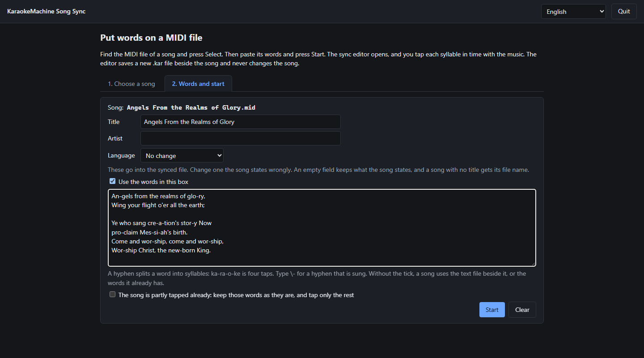
Task: Uncheck Use the words in this box
Action: [x=113, y=181]
